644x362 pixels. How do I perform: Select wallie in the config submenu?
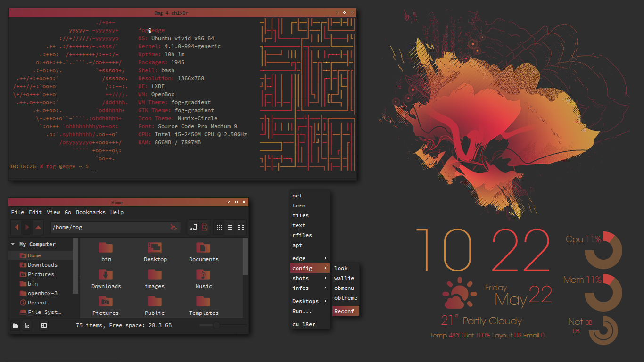click(346, 278)
